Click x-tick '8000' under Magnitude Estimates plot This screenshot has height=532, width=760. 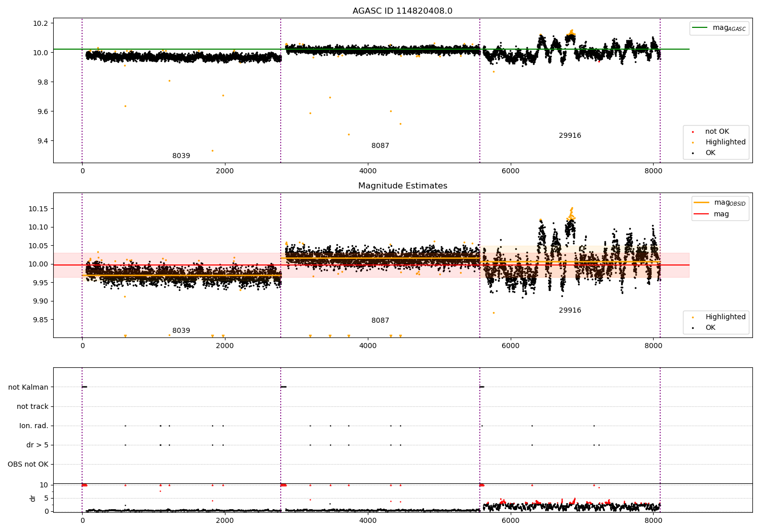[x=653, y=346]
